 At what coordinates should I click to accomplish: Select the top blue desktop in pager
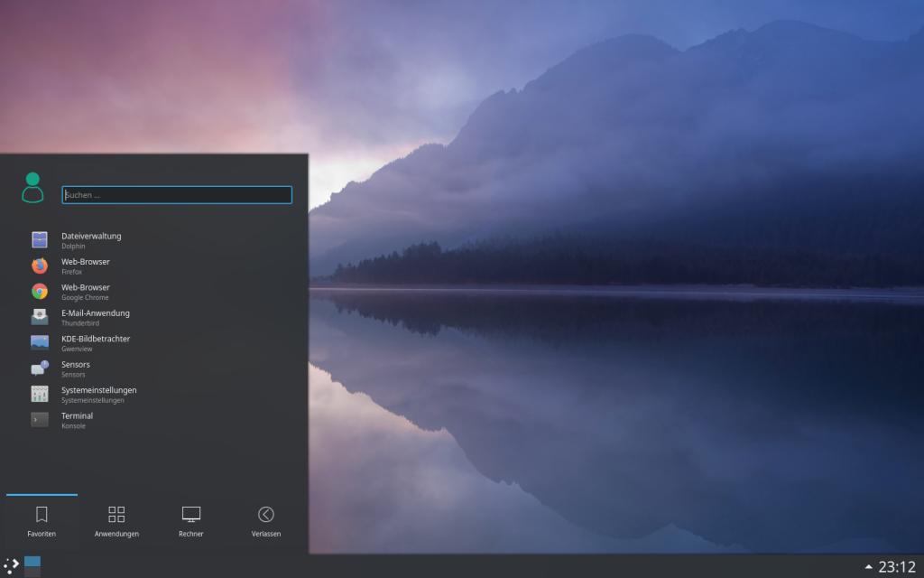point(32,561)
